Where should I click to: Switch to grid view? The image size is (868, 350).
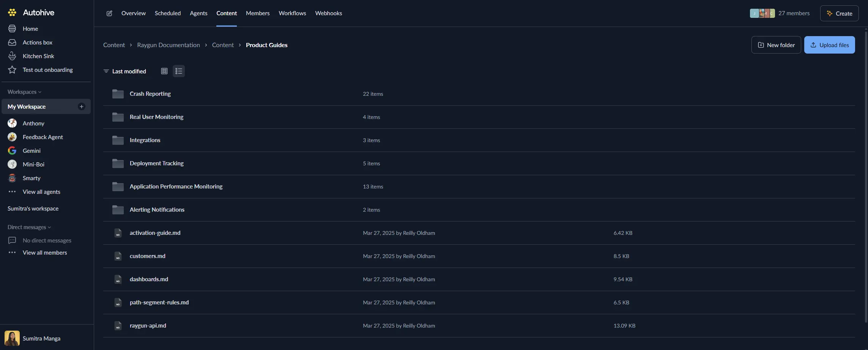point(164,71)
